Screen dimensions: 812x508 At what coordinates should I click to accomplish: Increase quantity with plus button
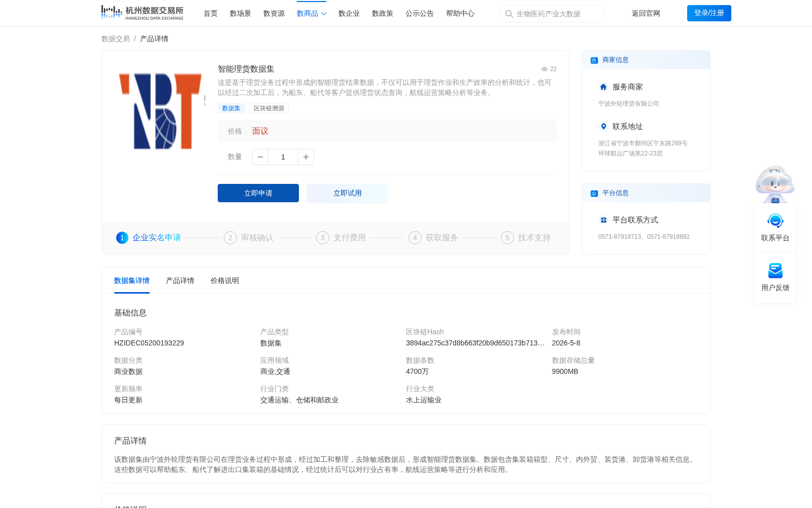[306, 157]
